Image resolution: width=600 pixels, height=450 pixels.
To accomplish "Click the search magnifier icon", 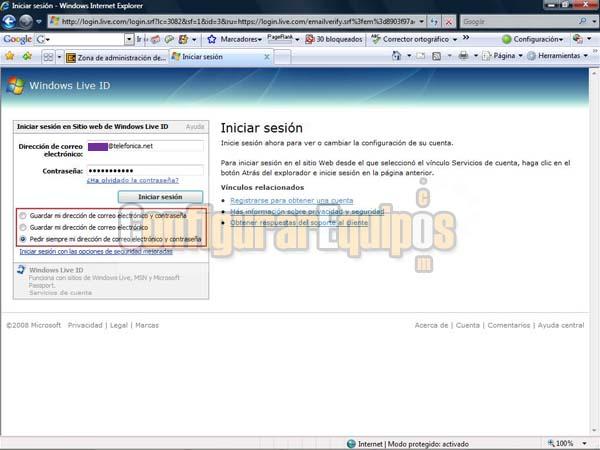I will click(x=583, y=21).
